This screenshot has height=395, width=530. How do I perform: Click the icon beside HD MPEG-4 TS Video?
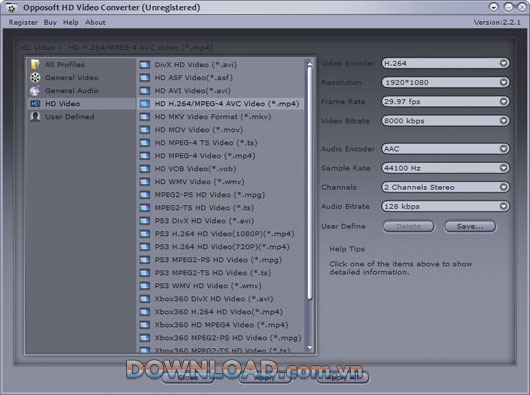point(145,143)
